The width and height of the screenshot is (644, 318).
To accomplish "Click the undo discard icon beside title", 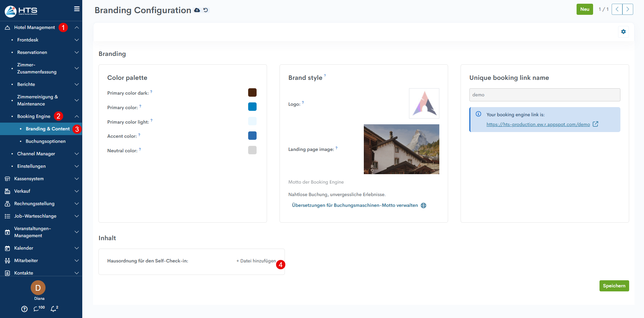I will [x=206, y=10].
